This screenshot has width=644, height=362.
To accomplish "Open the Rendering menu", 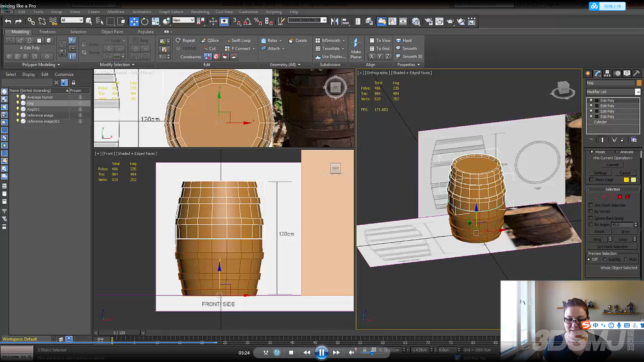I will tap(200, 12).
